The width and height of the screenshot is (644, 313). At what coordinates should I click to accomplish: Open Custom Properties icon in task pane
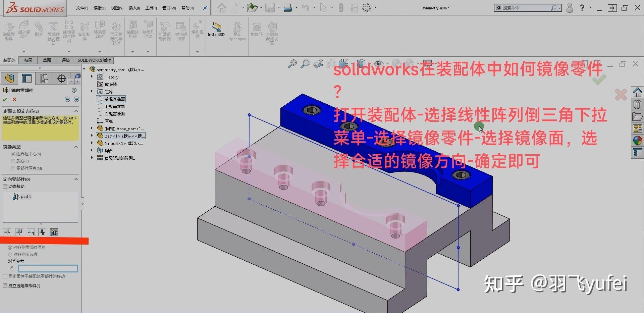(637, 153)
